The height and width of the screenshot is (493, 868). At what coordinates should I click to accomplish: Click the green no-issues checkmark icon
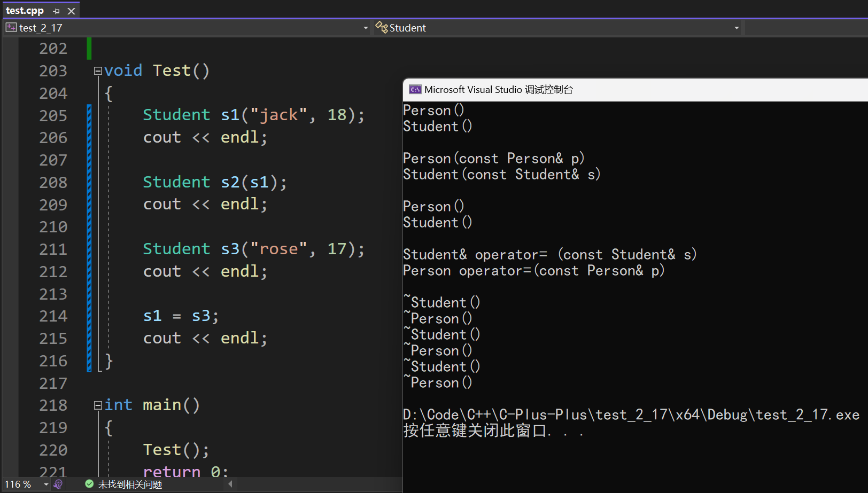tap(89, 484)
